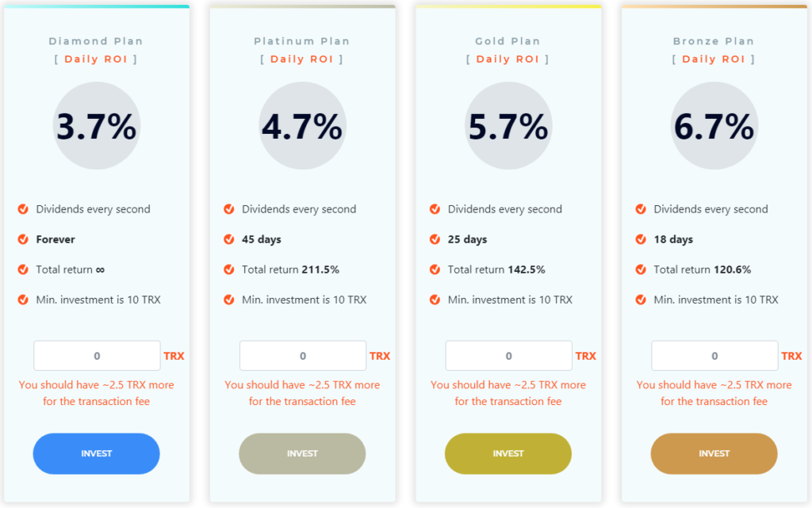Click checkmark next to Total return 120.6%

[641, 269]
